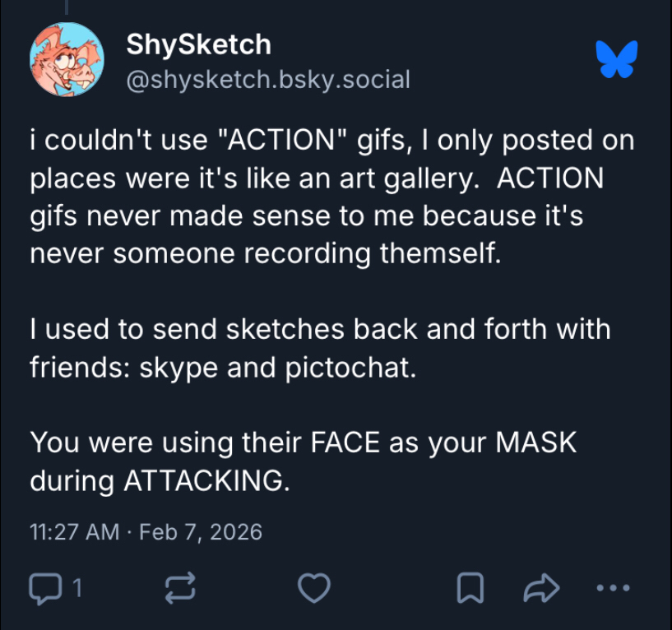Open the three-dot more options menu
This screenshot has width=672, height=630.
(x=612, y=587)
